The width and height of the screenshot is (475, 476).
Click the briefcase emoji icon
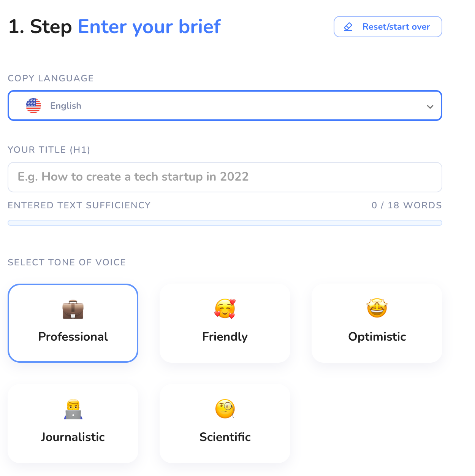click(73, 309)
